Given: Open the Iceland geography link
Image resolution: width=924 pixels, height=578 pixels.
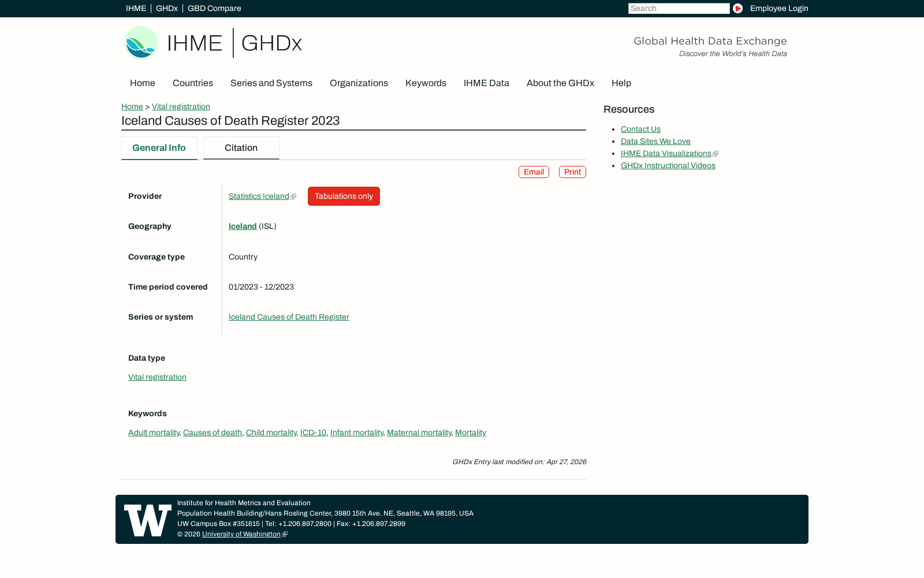Looking at the screenshot, I should [x=243, y=227].
